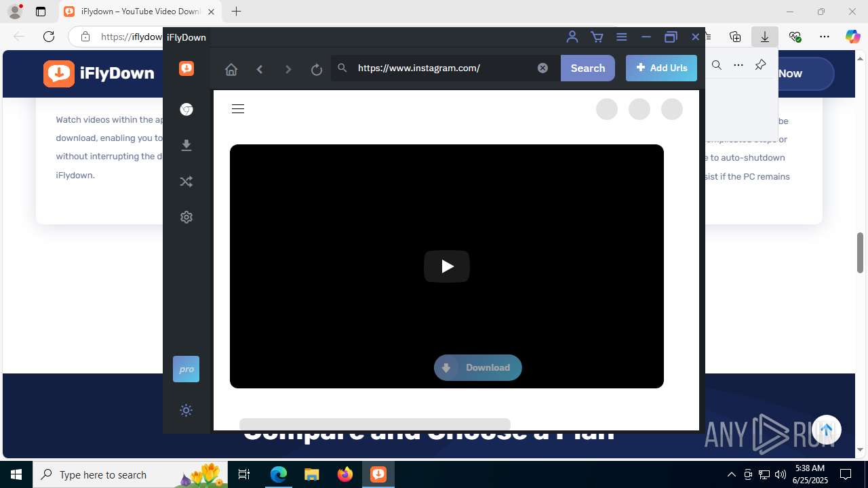Open the downloads list in iFlyDown sidebar
The width and height of the screenshot is (868, 488).
pyautogui.click(x=186, y=145)
